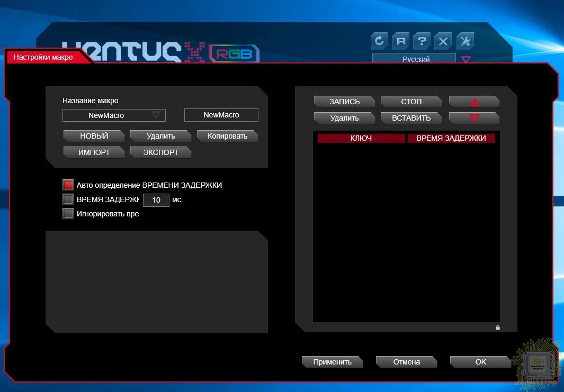This screenshot has height=392, width=564.
Task: Click the refresh arrow icon at top
Action: click(x=379, y=41)
